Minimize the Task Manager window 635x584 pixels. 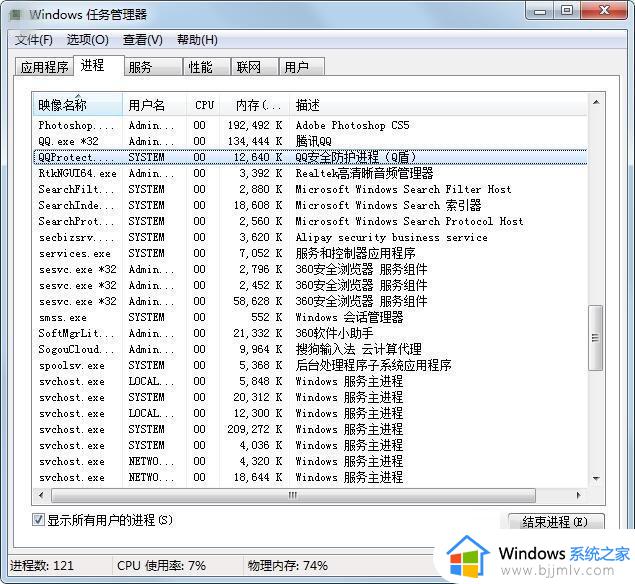[539, 11]
